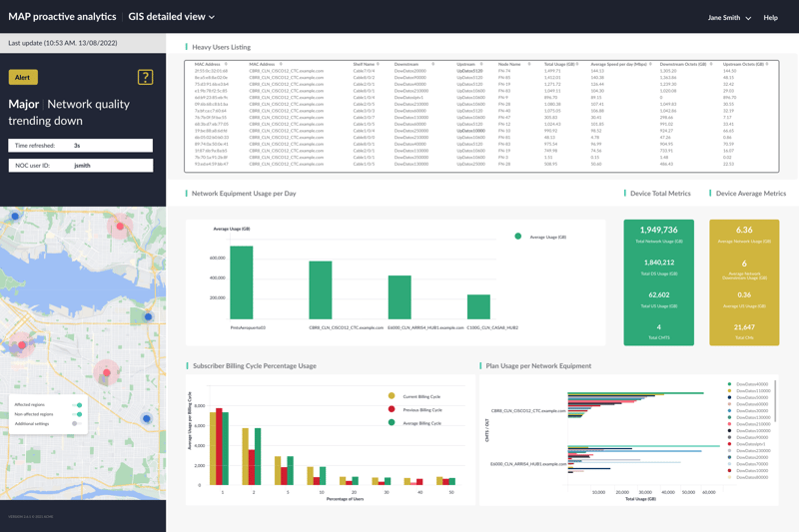This screenshot has height=532, width=799.
Task: Open the GIS detailed view dropdown
Action: point(171,17)
